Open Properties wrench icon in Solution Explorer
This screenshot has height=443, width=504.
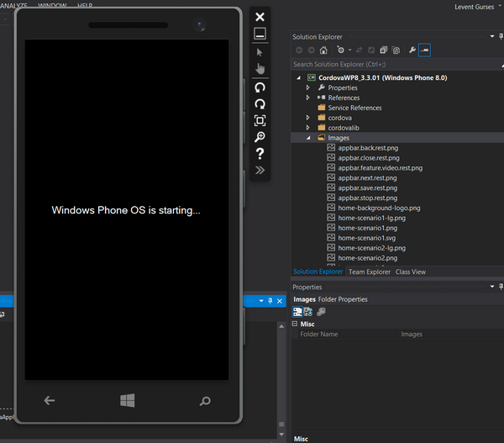click(412, 50)
